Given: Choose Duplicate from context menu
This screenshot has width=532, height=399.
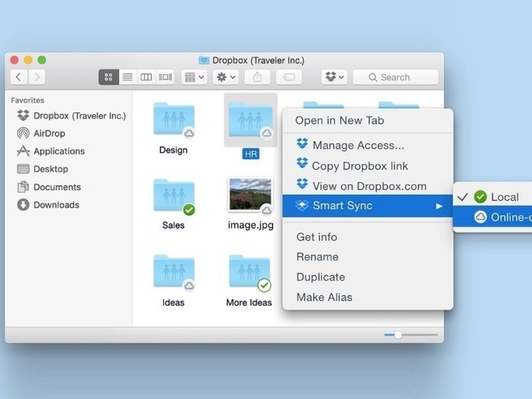Looking at the screenshot, I should pos(368,277).
